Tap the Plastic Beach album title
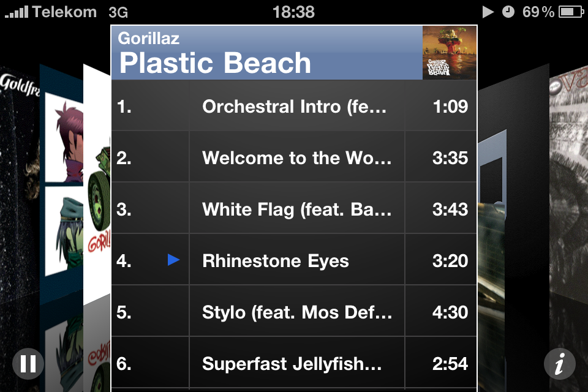The width and height of the screenshot is (588, 392). (214, 62)
